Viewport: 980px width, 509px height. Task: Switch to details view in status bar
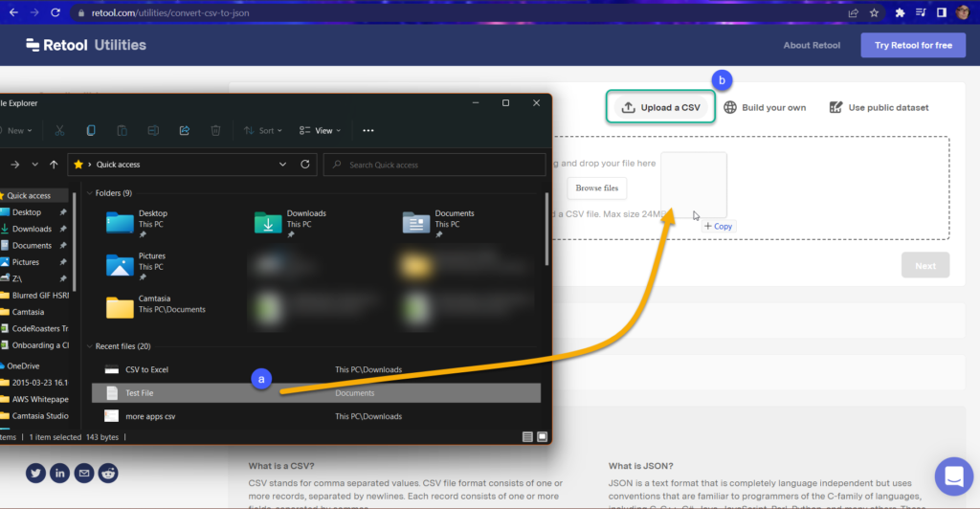[527, 436]
